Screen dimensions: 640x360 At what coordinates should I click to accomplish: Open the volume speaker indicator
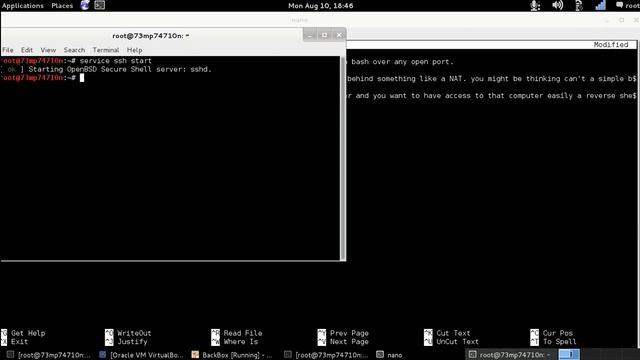coord(557,5)
